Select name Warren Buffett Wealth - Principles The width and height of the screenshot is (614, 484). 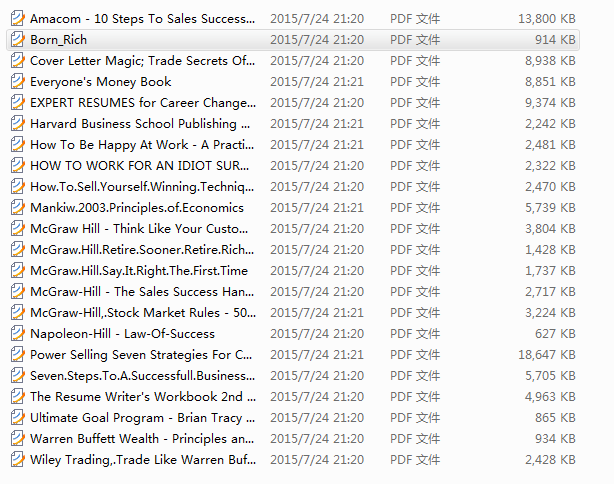click(x=142, y=439)
